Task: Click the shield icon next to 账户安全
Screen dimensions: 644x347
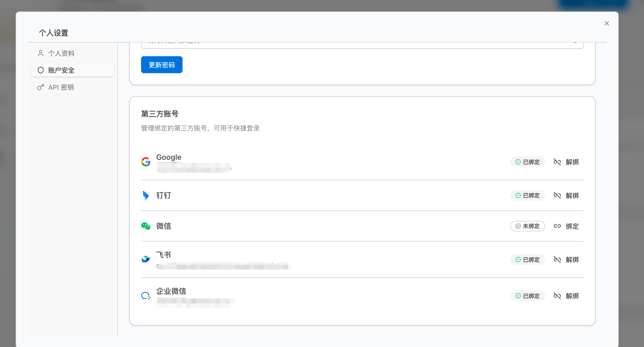Action: coord(41,70)
